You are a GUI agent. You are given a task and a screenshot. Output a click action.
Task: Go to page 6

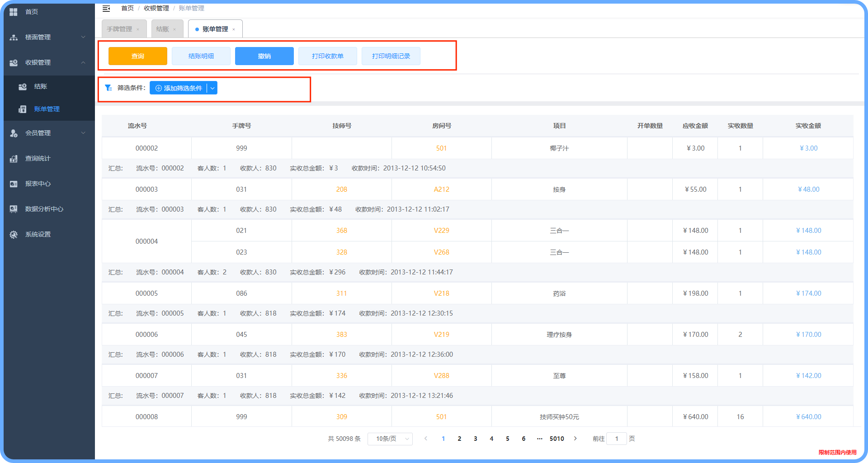tap(524, 439)
